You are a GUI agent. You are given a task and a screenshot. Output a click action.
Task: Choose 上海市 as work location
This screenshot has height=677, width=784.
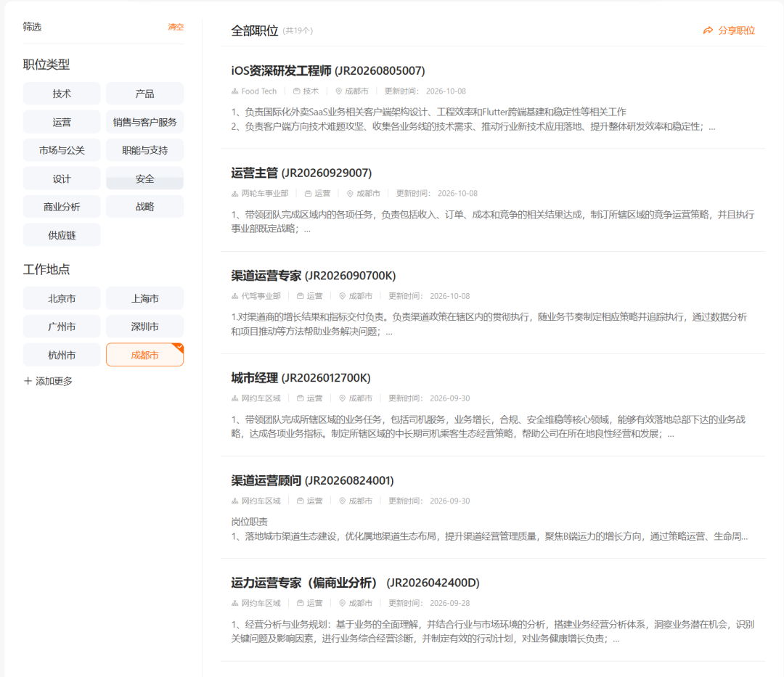[x=144, y=298]
